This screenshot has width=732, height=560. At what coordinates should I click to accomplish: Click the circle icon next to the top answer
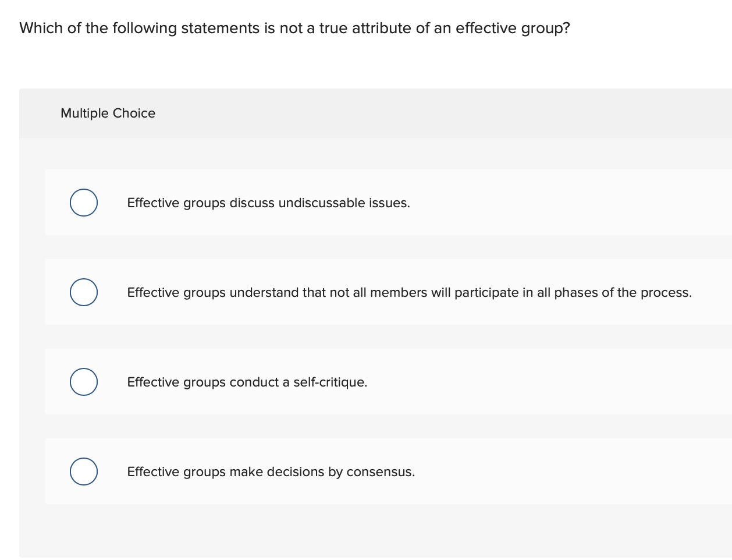tap(83, 202)
